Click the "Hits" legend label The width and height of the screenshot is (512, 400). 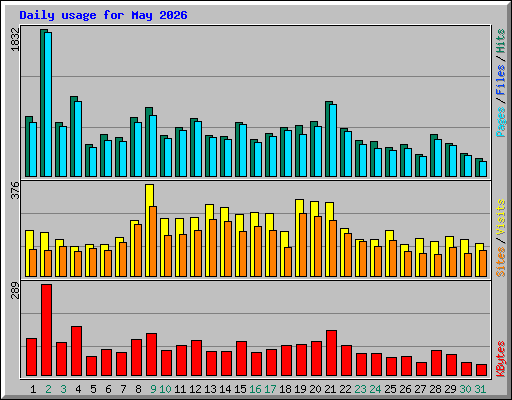coord(501,41)
